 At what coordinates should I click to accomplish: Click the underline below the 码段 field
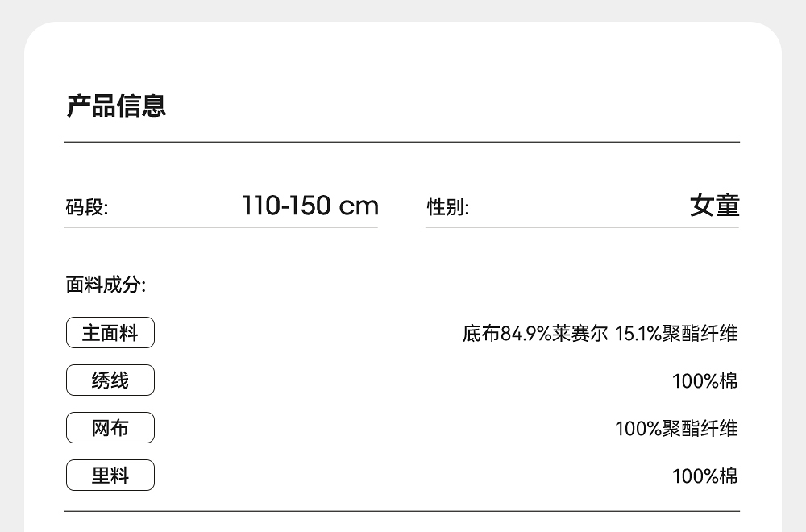click(x=221, y=227)
